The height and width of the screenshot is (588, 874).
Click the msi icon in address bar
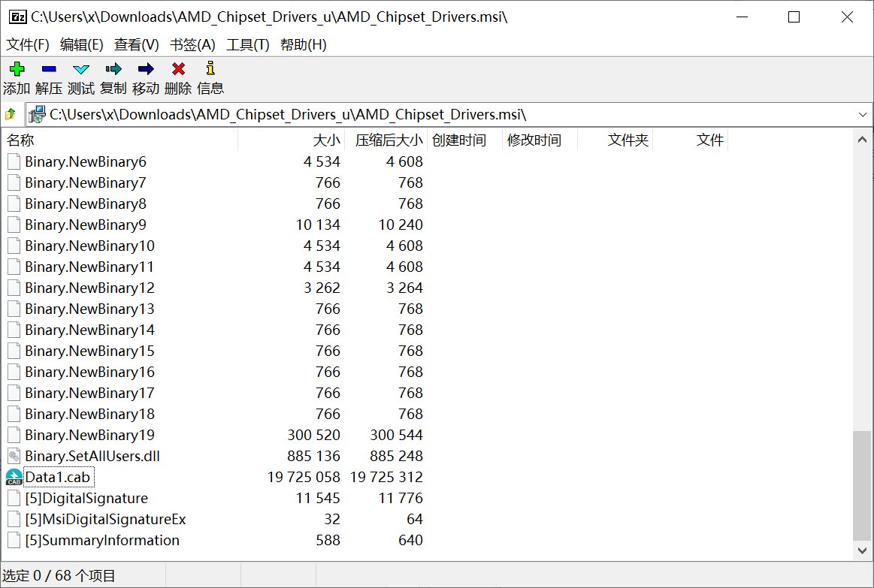tap(37, 114)
